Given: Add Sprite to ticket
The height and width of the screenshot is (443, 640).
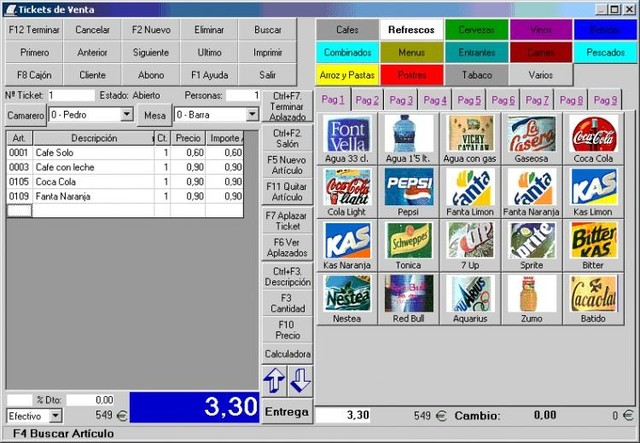Looking at the screenshot, I should pyautogui.click(x=532, y=246).
